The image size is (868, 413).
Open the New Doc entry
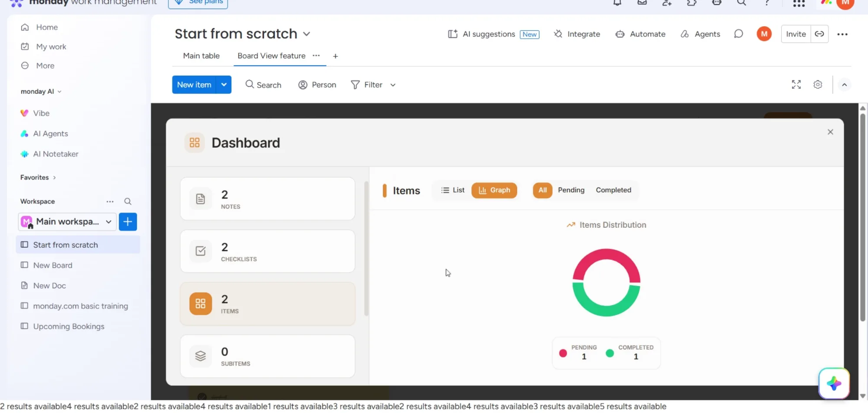tap(50, 286)
